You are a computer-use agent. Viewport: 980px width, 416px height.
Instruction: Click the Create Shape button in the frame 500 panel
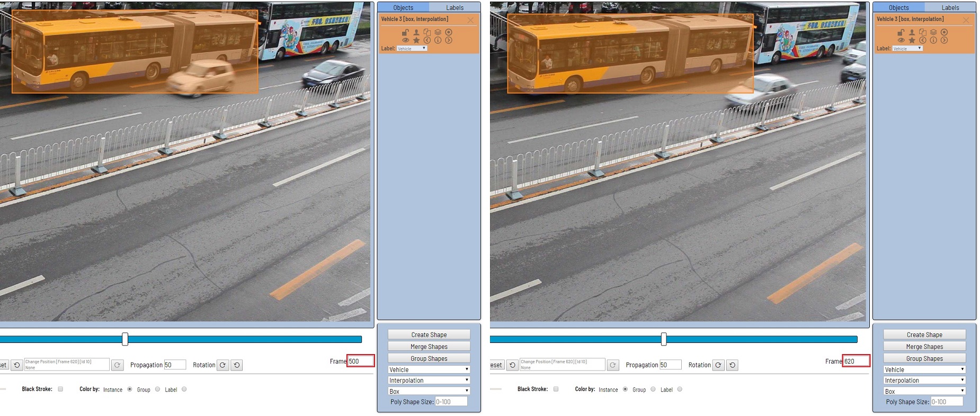pyautogui.click(x=429, y=334)
